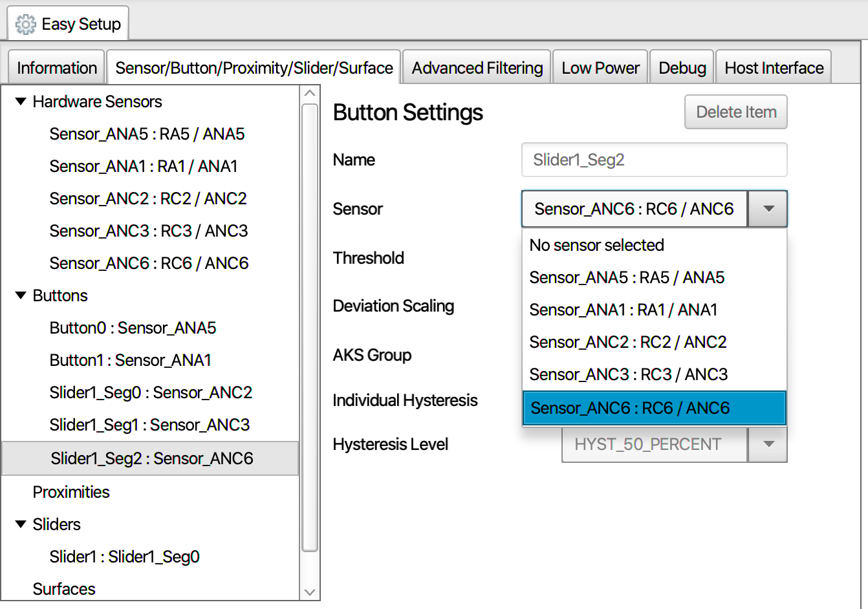Select Slider1_Seg0 : Sensor_ANC2 in the tree
The height and width of the screenshot is (609, 868).
(151, 392)
